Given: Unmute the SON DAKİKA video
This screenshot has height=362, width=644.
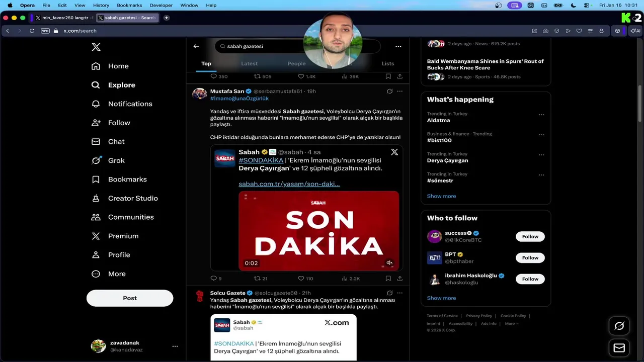Looking at the screenshot, I should [x=389, y=262].
